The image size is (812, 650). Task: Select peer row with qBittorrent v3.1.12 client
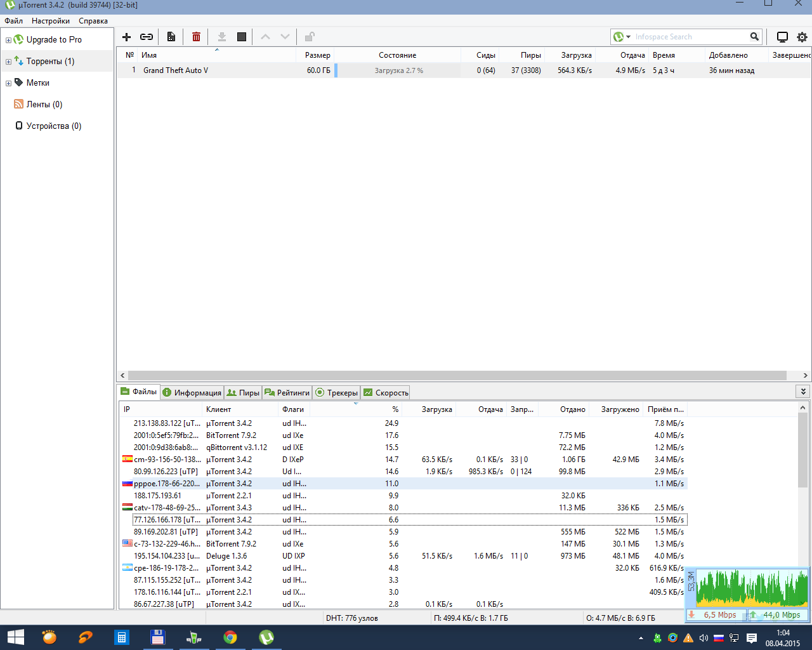[403, 448]
